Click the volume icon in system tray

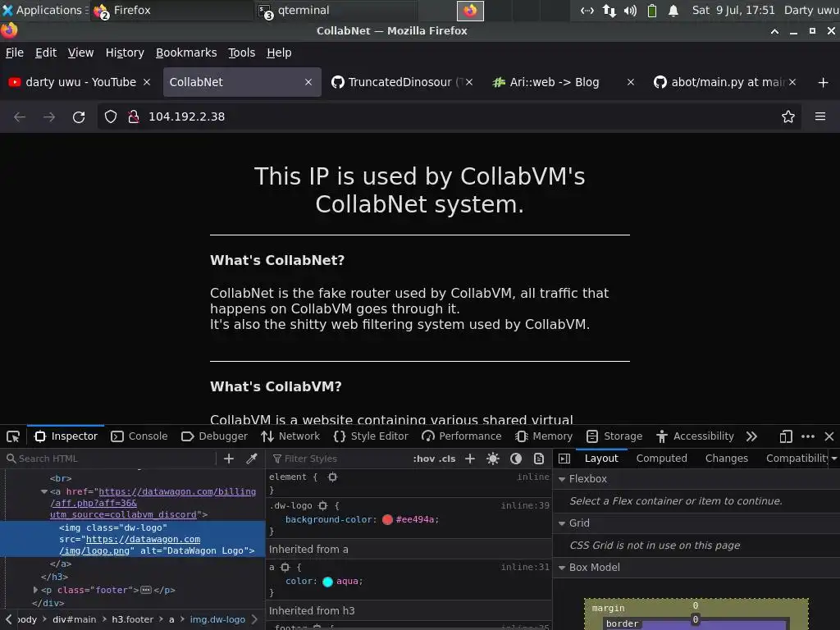tap(631, 11)
